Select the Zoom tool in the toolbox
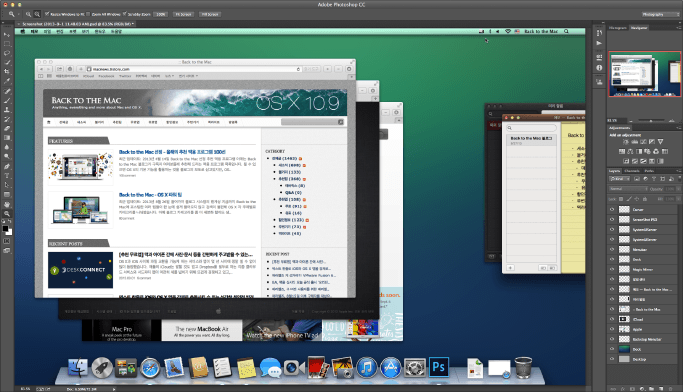This screenshot has width=683, height=392. [x=7, y=214]
